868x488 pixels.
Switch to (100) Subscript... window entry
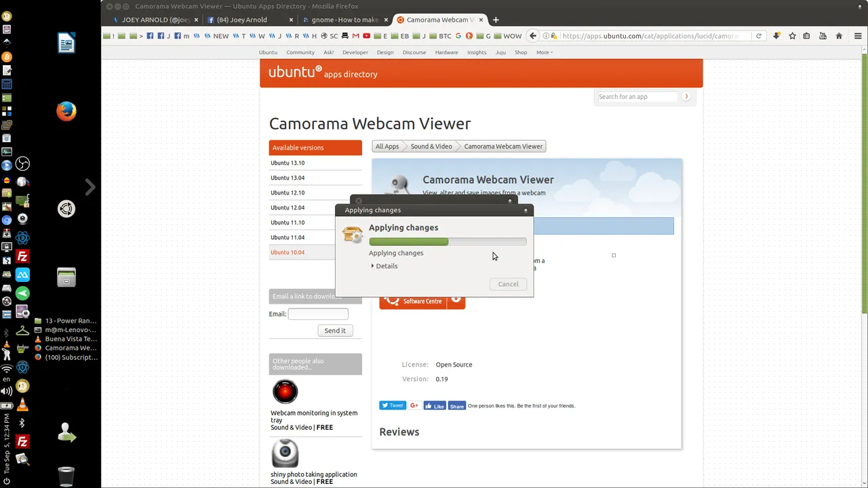click(x=66, y=357)
